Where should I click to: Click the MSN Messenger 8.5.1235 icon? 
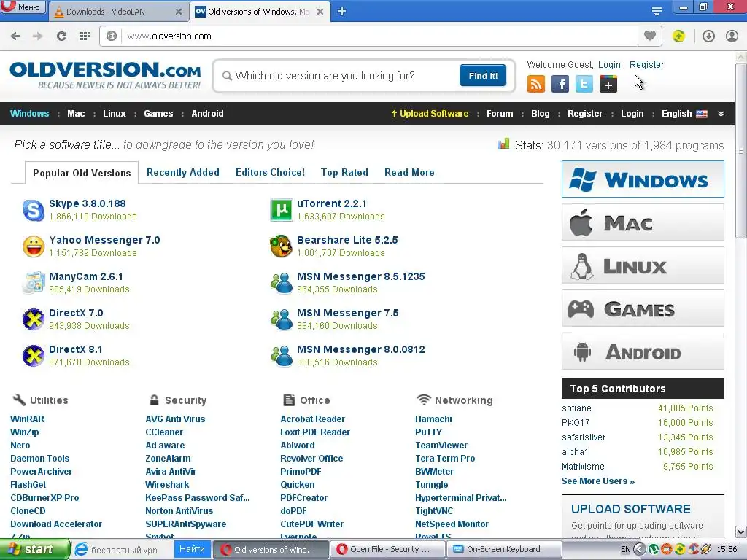click(282, 283)
